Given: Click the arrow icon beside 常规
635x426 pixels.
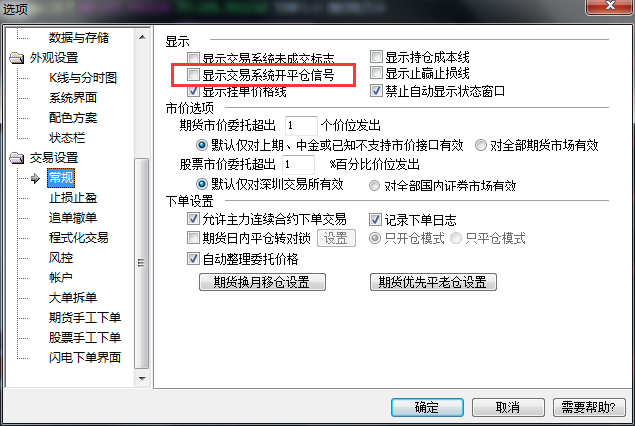Looking at the screenshot, I should [x=35, y=178].
